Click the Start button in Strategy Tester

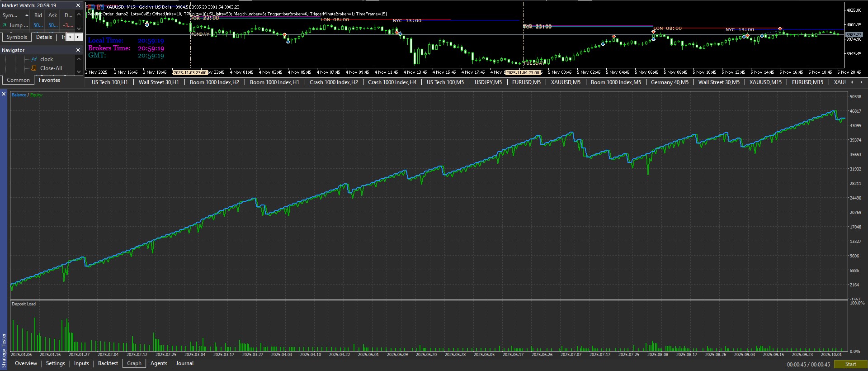click(x=850, y=364)
